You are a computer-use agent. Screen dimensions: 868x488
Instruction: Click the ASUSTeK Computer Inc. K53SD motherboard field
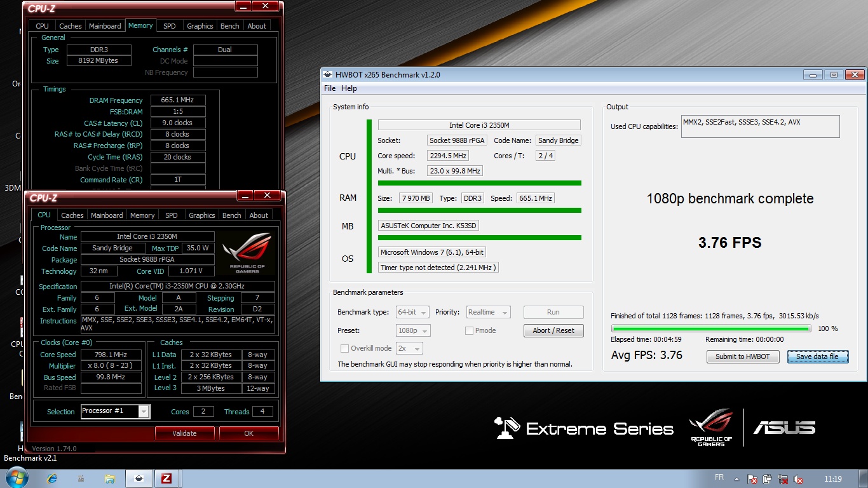coord(430,226)
